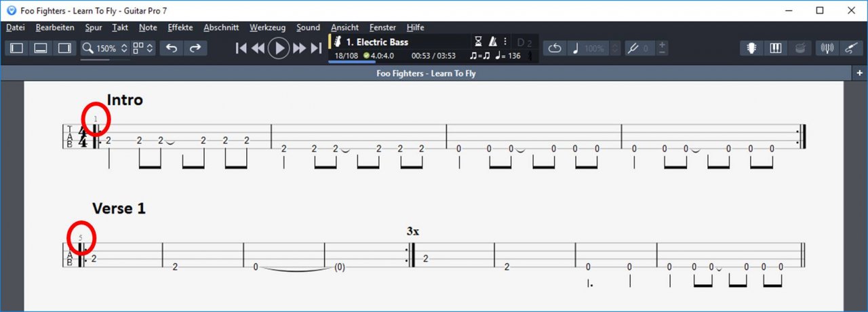Click the Verse 1 section label
Screen dimensions: 868x312
(x=119, y=208)
